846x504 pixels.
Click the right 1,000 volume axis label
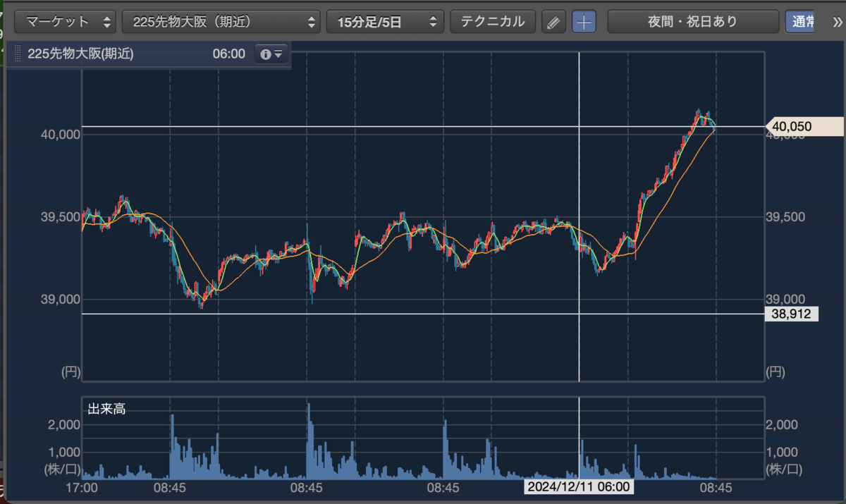(782, 451)
